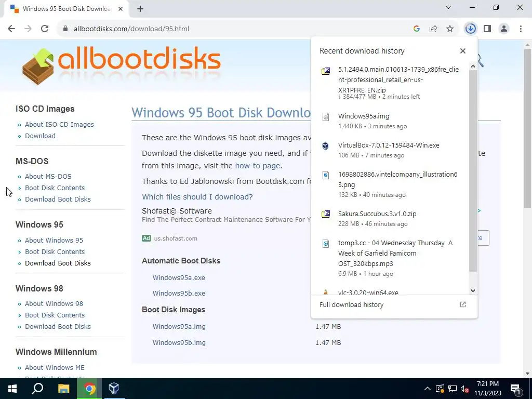Click the allbootdisks site logo
Screen dimensions: 532x399
pos(122,66)
